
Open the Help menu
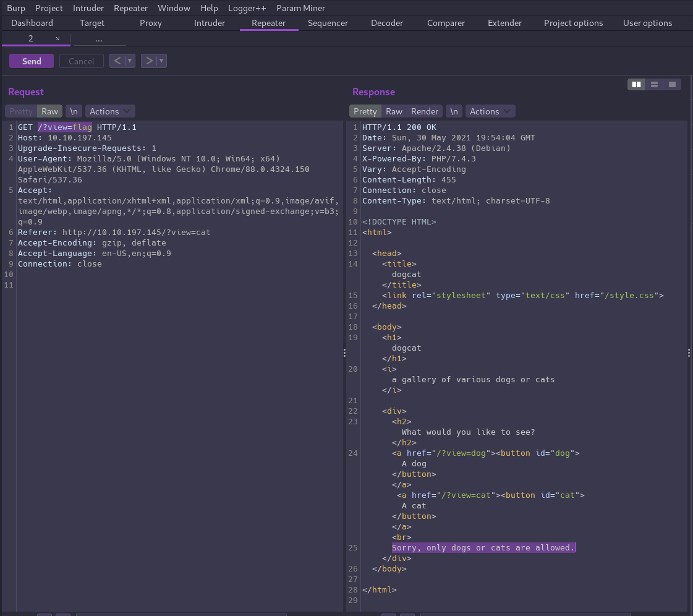point(209,8)
